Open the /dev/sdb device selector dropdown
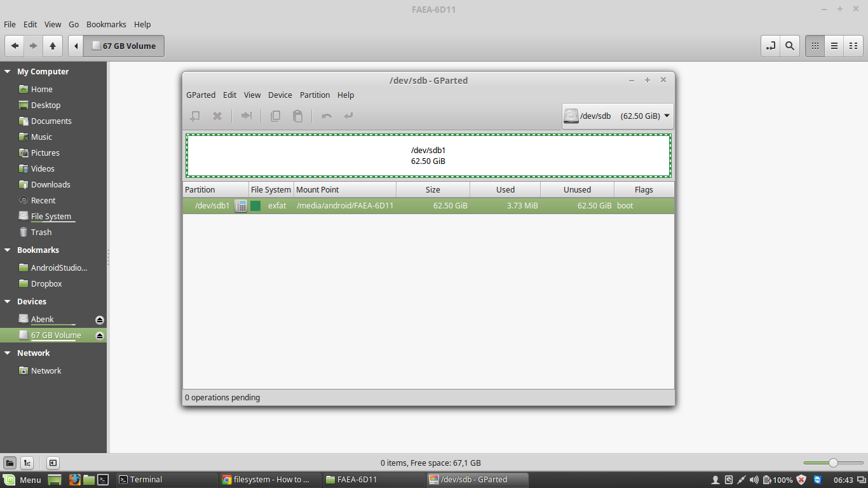 coord(618,116)
